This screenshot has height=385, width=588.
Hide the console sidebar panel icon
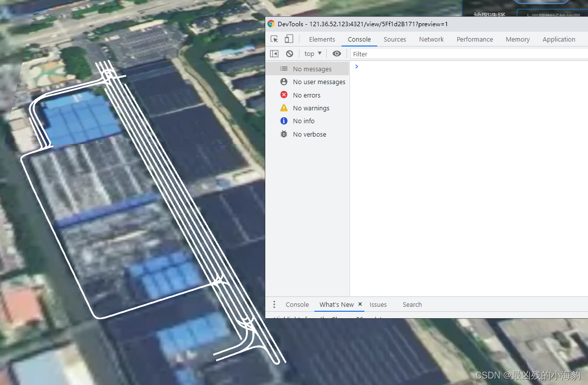coord(274,53)
